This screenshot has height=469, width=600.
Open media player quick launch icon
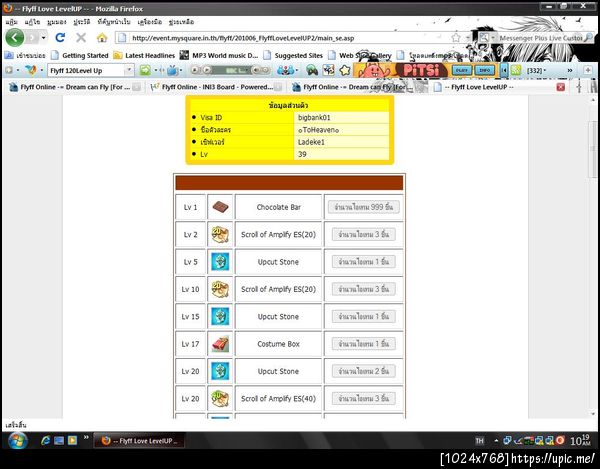click(72, 441)
